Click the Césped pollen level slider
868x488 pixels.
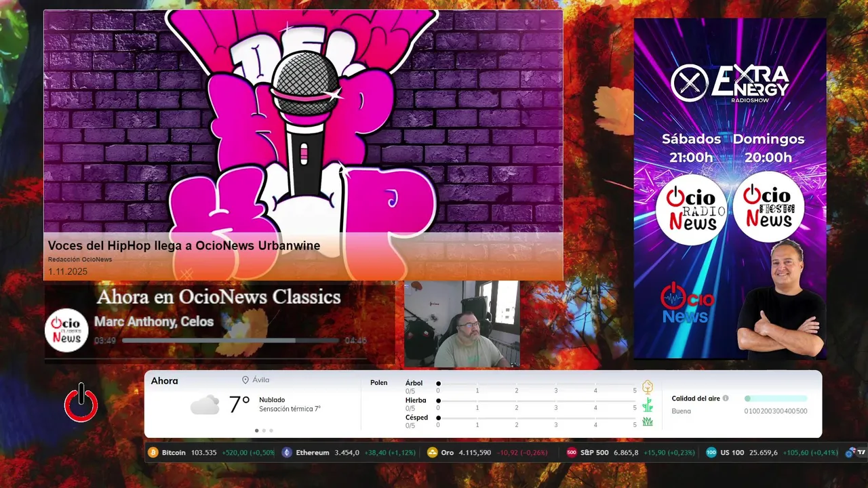pos(536,418)
